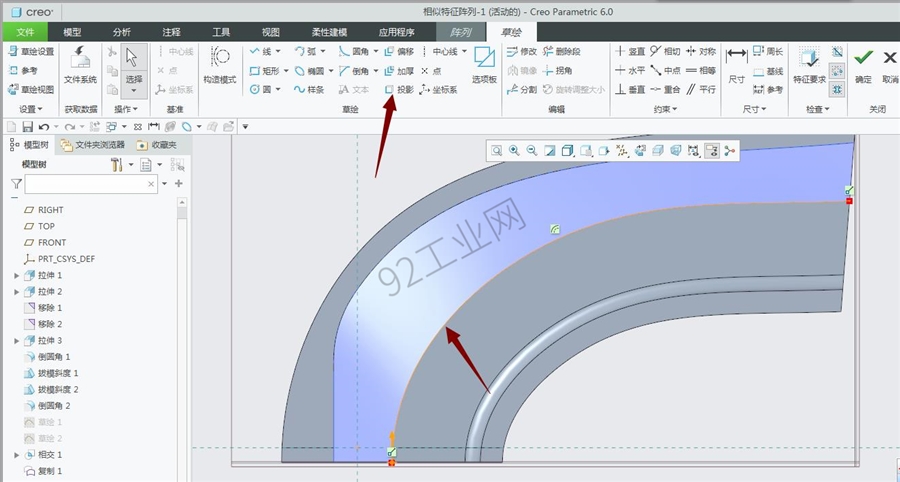
Task: Select the 加厚 (Thicken) tool
Action: pos(399,71)
